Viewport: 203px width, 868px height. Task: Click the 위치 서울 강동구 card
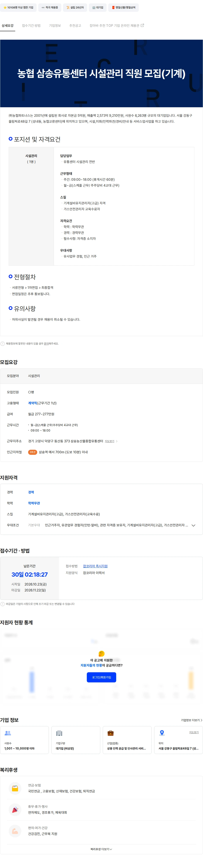point(178,740)
